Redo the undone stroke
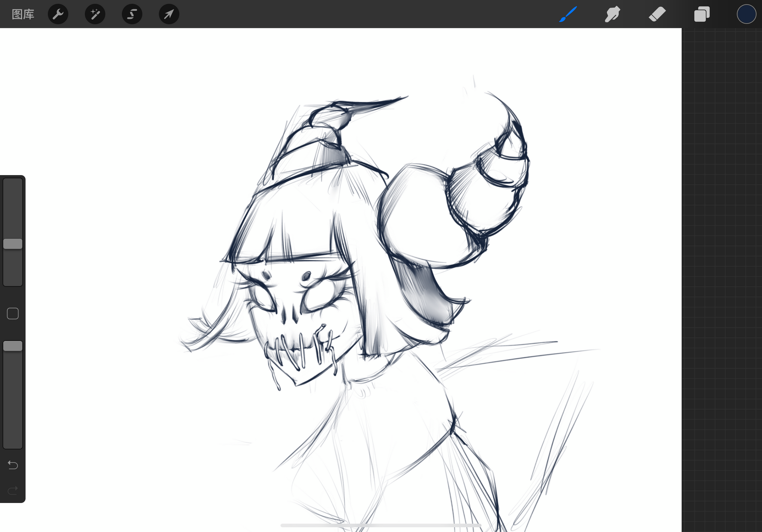The image size is (762, 532). point(13,490)
